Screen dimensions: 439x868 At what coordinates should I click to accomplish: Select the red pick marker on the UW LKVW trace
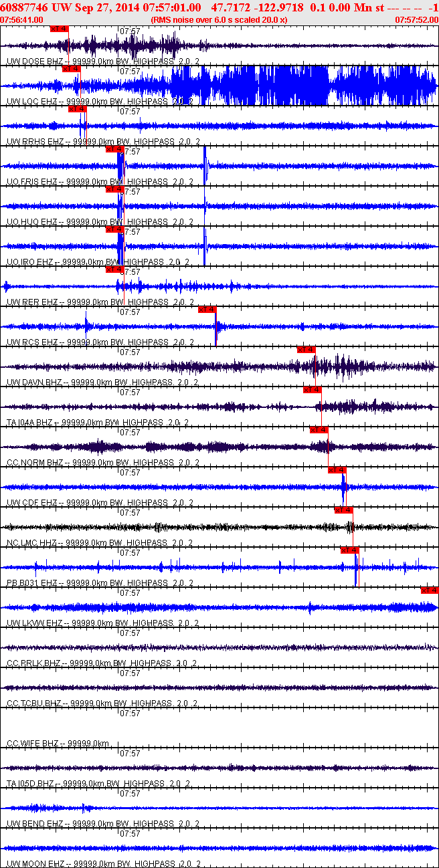coord(430,590)
